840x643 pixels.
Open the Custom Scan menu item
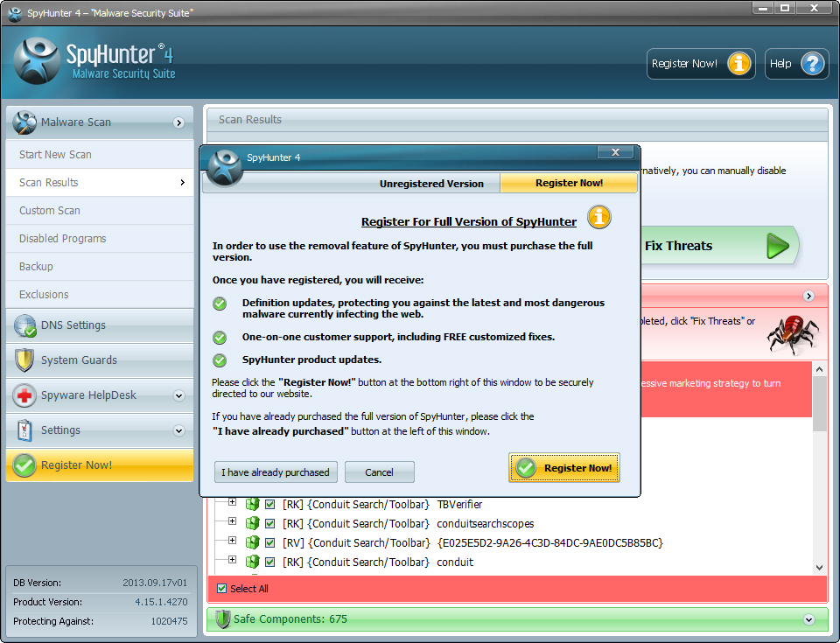[x=50, y=211]
